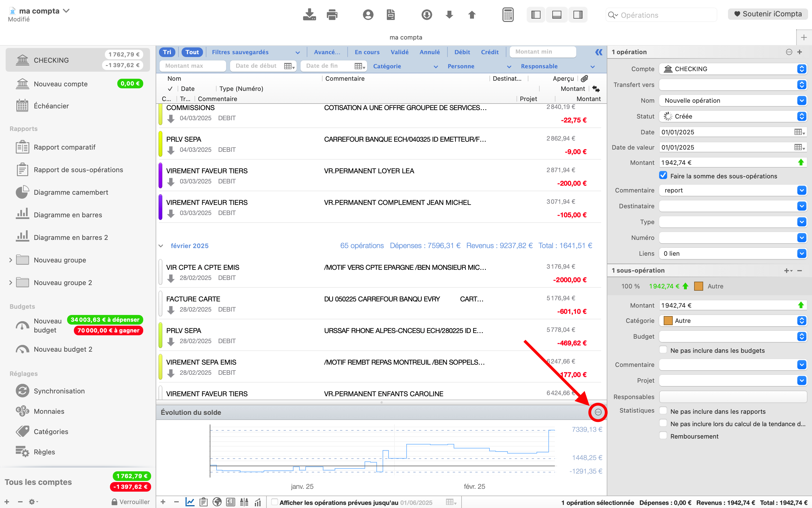
Task: Click the Opérations search field
Action: pos(661,15)
